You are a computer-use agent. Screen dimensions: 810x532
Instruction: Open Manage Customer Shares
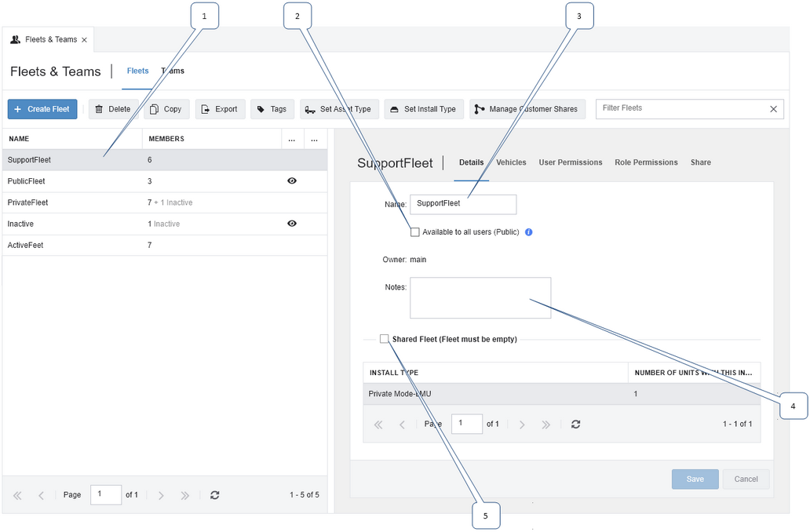pos(527,109)
